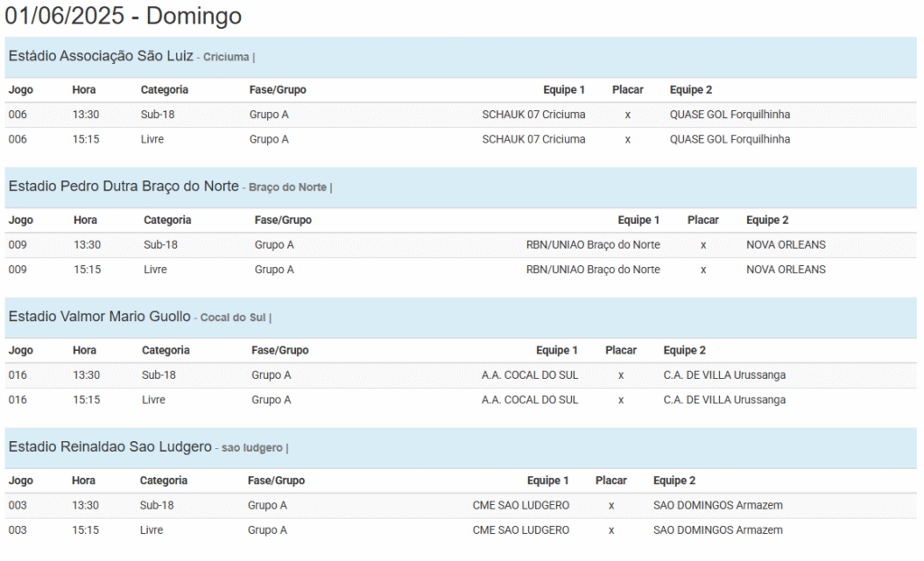Select the Cocal do Sul city label
The image size is (924, 561).
coord(233,317)
